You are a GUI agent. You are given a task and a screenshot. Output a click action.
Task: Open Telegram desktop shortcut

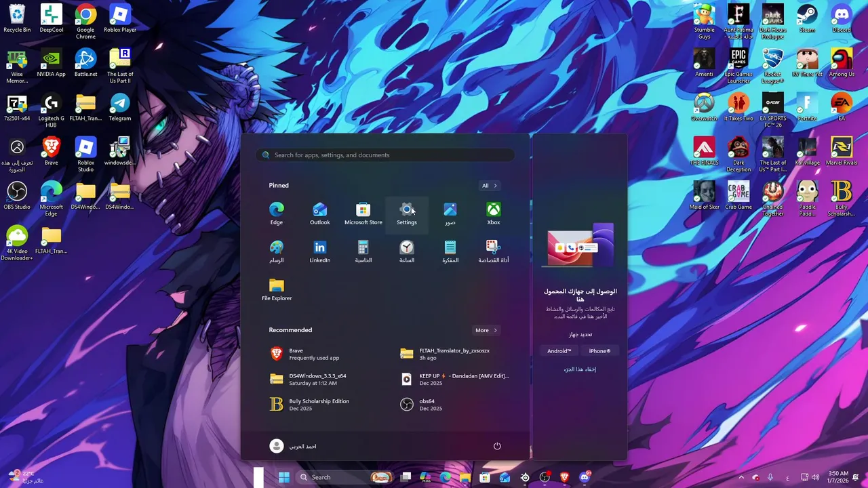click(x=120, y=107)
